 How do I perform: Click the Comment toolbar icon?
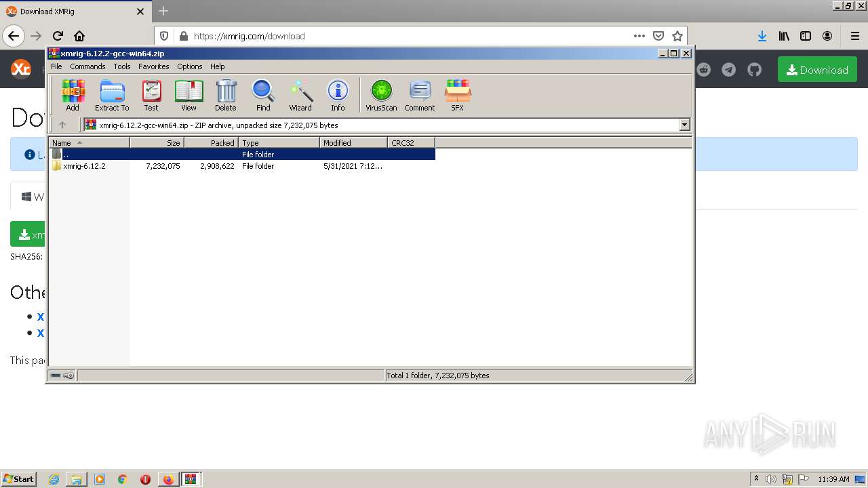click(x=420, y=95)
